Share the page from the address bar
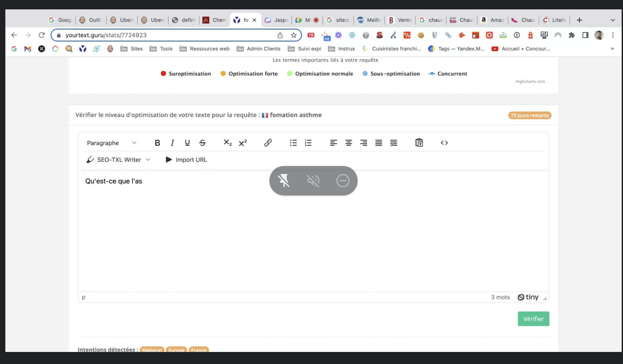Viewport: 623px width, 364px height. (280, 35)
